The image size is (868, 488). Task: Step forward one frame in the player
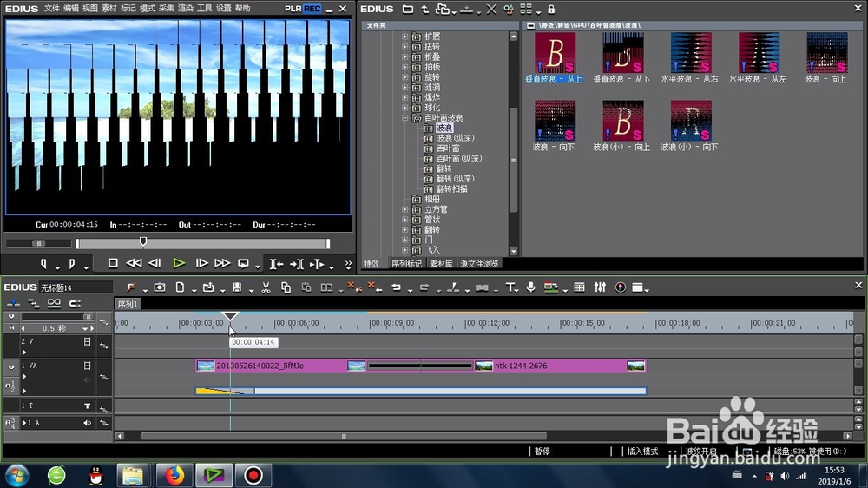coord(201,264)
